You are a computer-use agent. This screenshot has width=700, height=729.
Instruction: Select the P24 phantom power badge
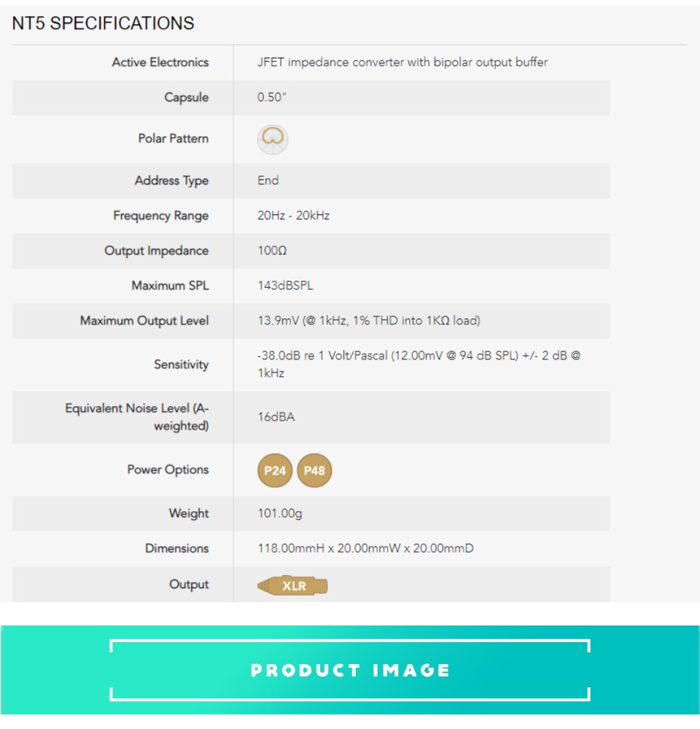275,471
